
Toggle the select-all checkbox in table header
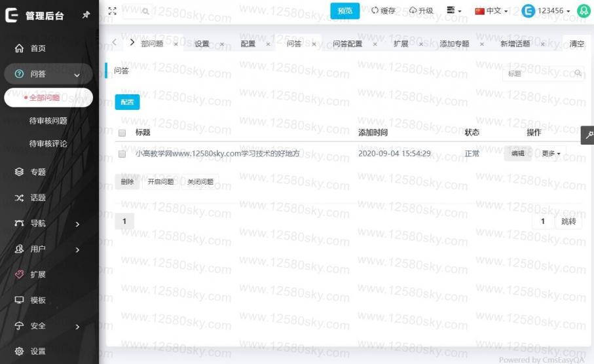point(122,133)
